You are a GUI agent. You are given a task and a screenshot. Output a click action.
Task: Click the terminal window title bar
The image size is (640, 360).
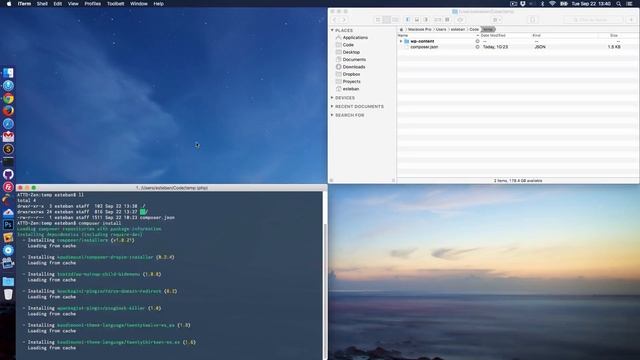171,188
